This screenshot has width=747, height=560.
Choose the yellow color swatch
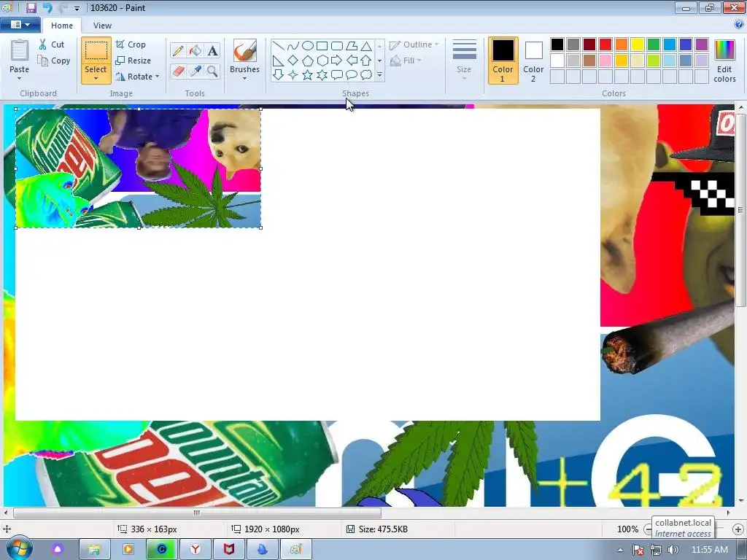637,44
